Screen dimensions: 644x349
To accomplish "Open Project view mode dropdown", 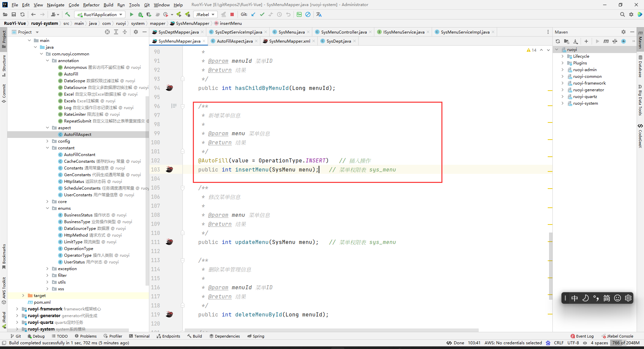I will (x=37, y=32).
